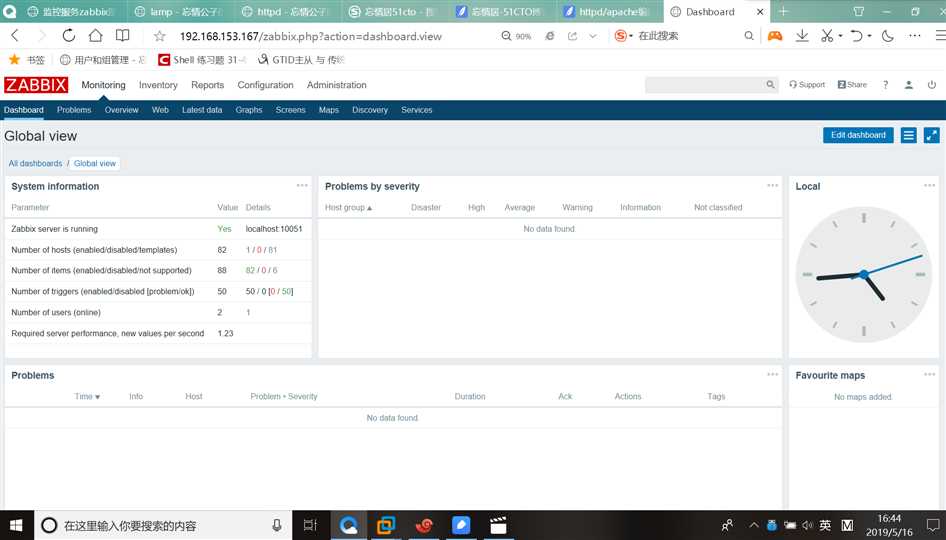Open the Reports menu
This screenshot has height=540, width=946.
pyautogui.click(x=208, y=85)
